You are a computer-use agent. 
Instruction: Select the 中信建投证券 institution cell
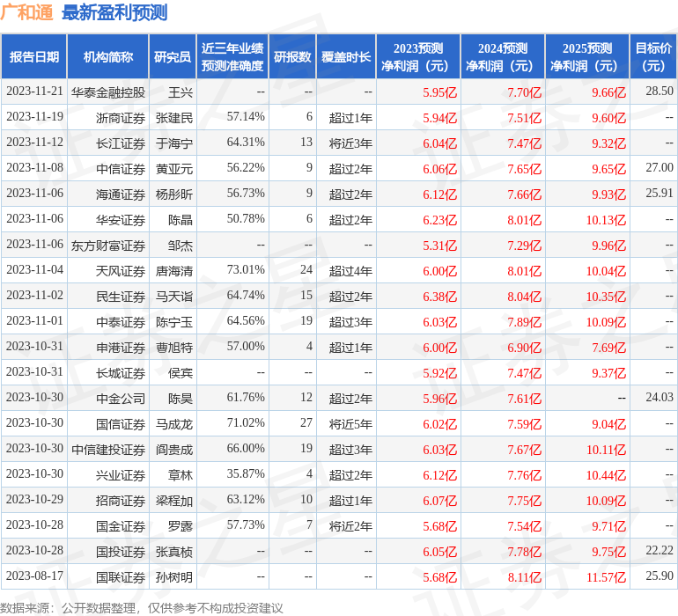pos(108,449)
